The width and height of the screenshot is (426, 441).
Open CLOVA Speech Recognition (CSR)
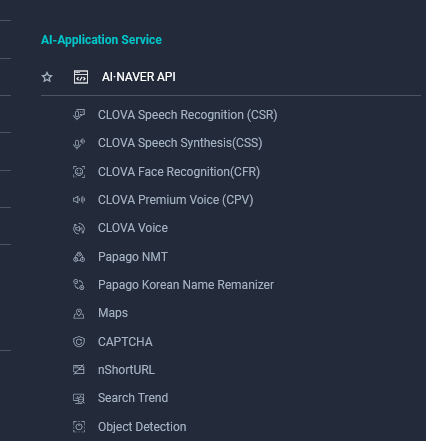(188, 115)
